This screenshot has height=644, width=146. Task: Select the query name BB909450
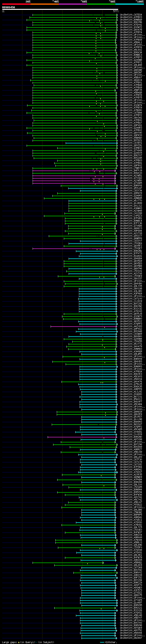point(8,8)
